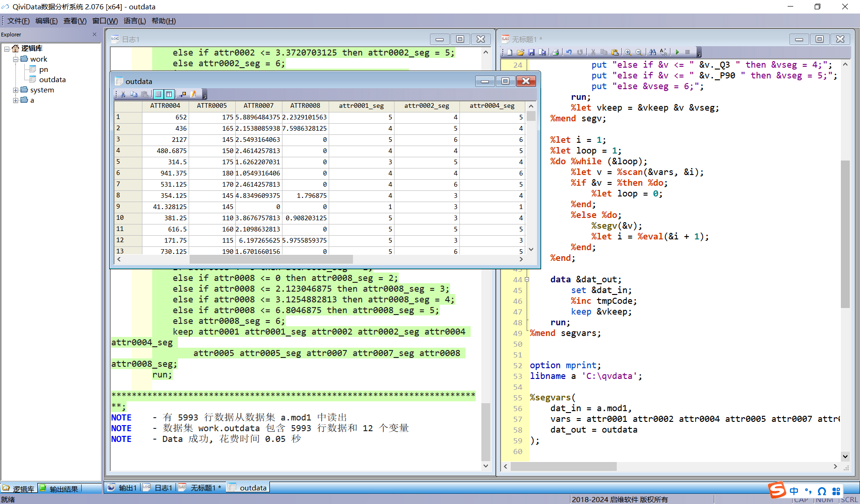Select the outdata dataset in the tree
This screenshot has height=504, width=860.
point(52,80)
